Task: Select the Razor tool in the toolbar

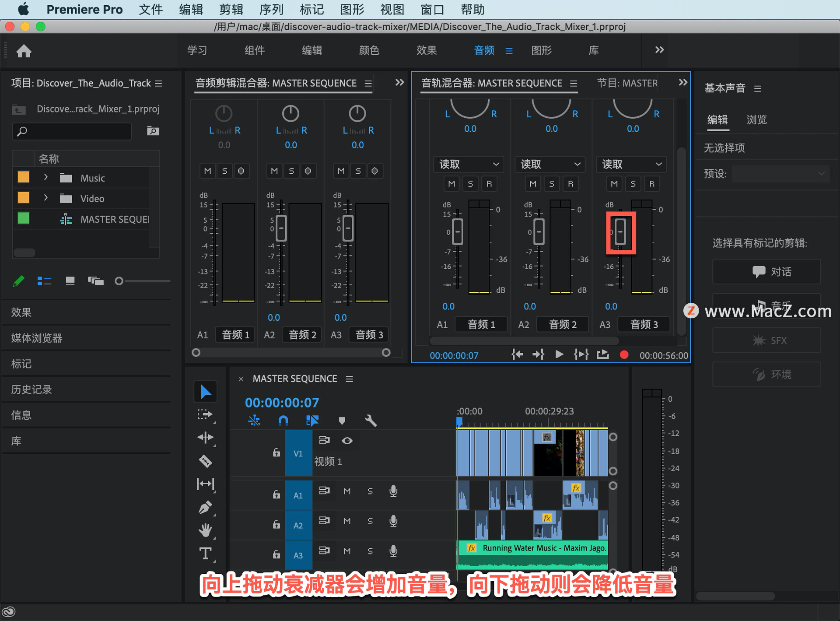Action: [205, 461]
